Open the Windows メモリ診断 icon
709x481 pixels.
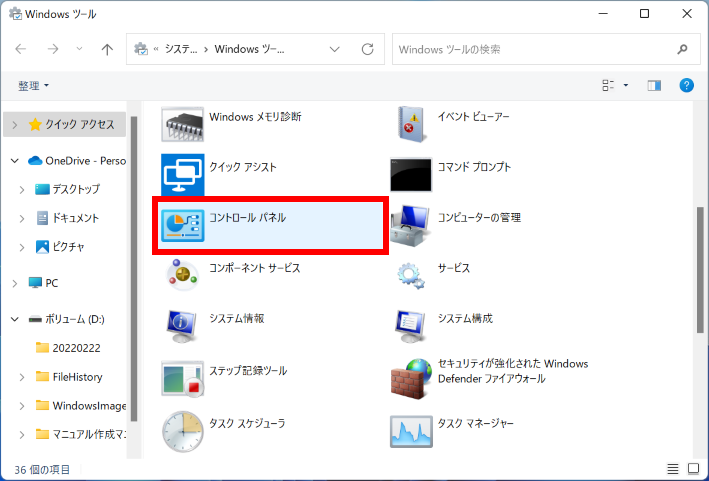(x=182, y=124)
